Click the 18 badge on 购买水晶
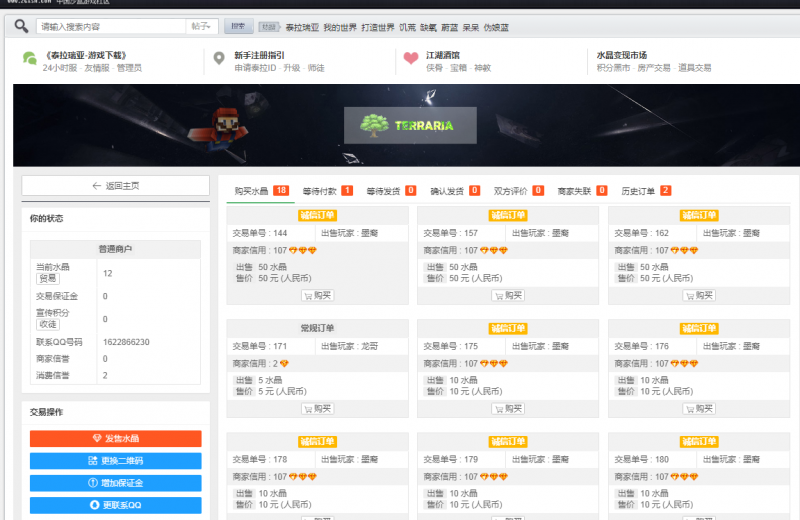 tap(281, 190)
